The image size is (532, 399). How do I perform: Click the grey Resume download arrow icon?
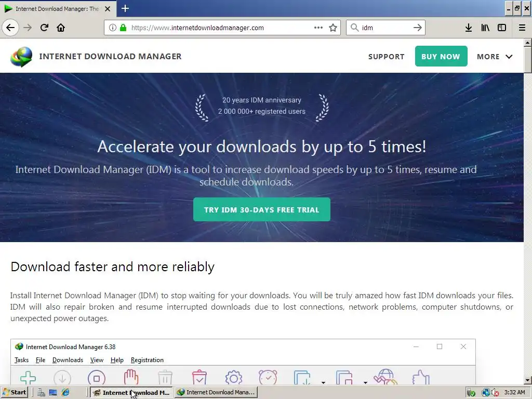tap(62, 378)
